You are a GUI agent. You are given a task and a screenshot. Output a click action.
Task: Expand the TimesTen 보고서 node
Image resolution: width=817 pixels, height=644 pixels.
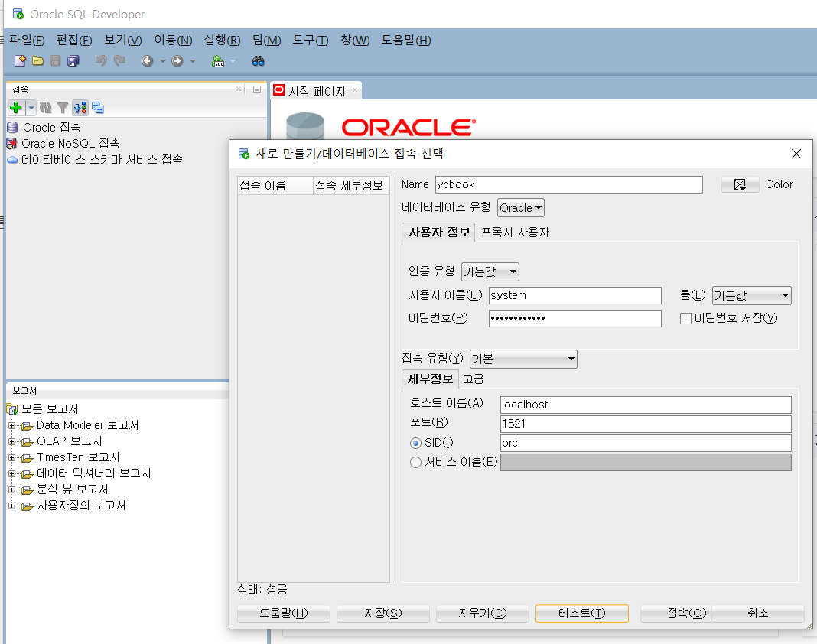click(11, 458)
